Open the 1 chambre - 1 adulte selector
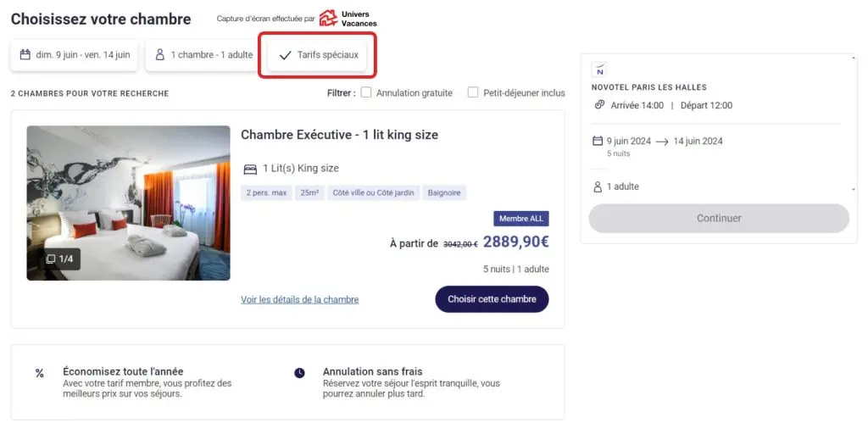The height and width of the screenshot is (434, 868). (x=203, y=55)
